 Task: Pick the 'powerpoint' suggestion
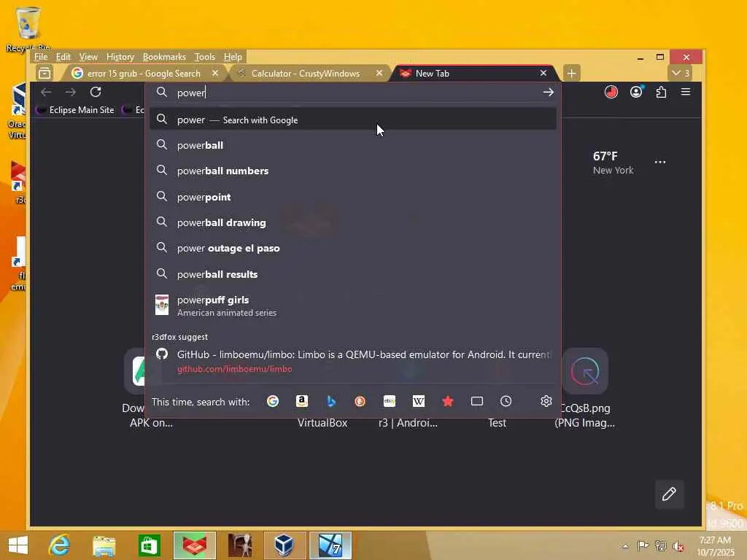352,197
